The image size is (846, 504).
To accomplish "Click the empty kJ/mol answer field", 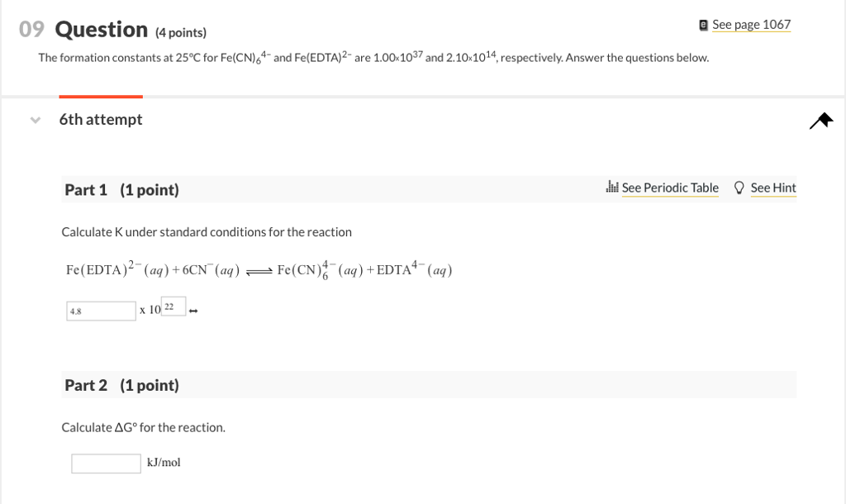I will (106, 464).
